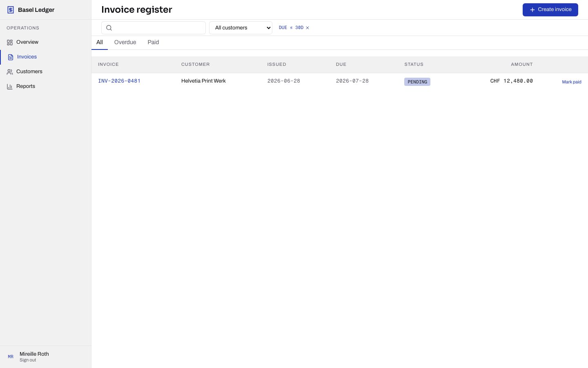The image size is (588, 368).
Task: Click the Status column header
Action: pyautogui.click(x=414, y=65)
